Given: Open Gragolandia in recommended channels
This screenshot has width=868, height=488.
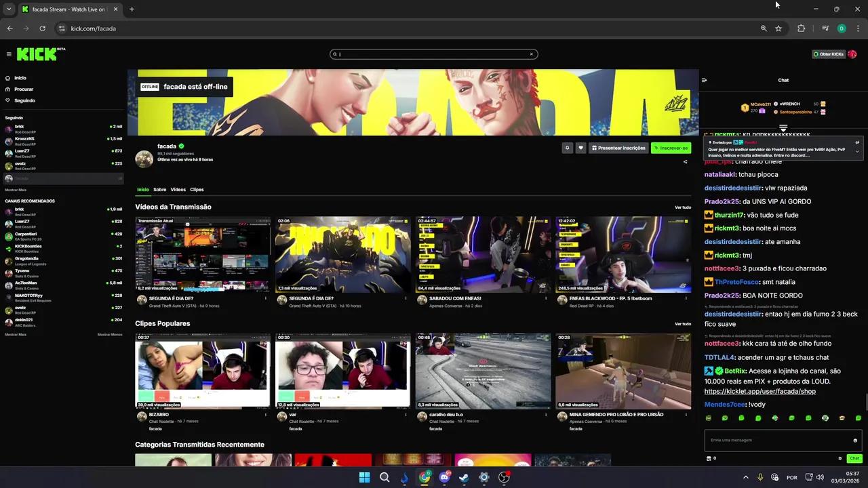Looking at the screenshot, I should [x=63, y=261].
